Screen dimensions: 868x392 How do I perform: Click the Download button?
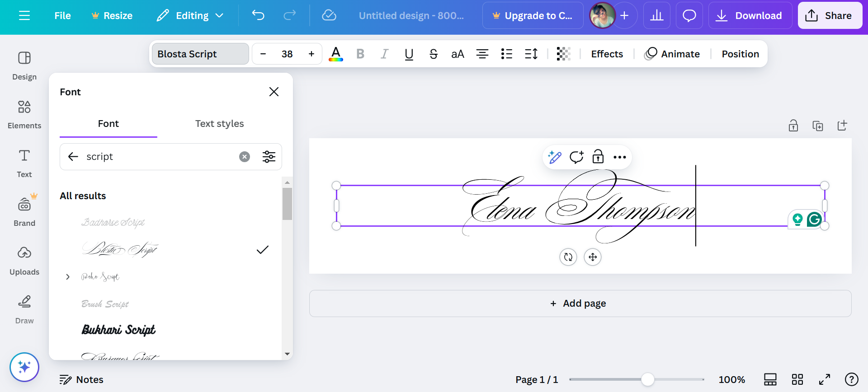[750, 16]
